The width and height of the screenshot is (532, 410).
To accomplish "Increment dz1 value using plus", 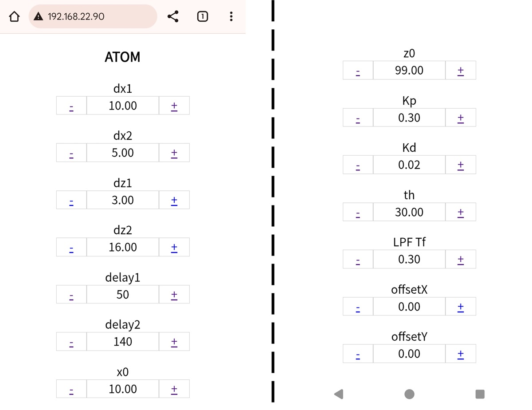I will (x=174, y=201).
